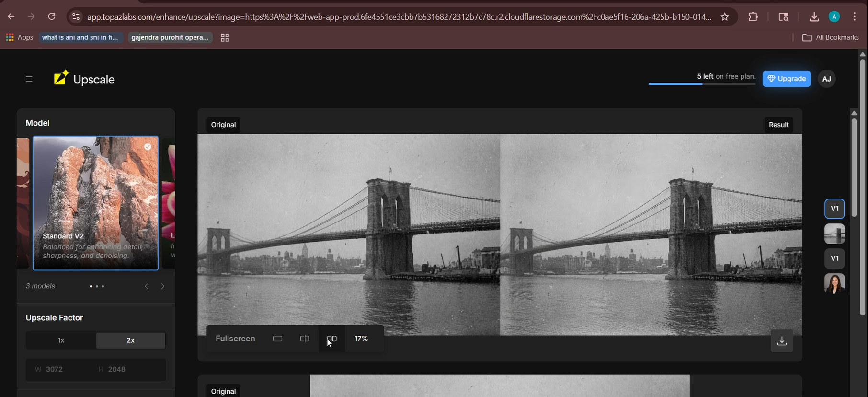The width and height of the screenshot is (868, 397).
Task: Open the All Bookmarks folder
Action: point(831,37)
